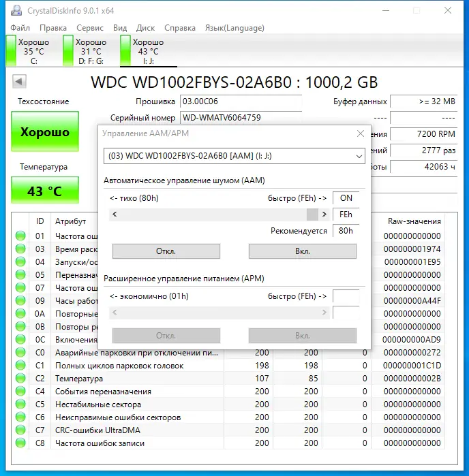Image resolution: width=469 pixels, height=476 pixels.
Task: Close the AAM/APM control dialog
Action: (361, 133)
